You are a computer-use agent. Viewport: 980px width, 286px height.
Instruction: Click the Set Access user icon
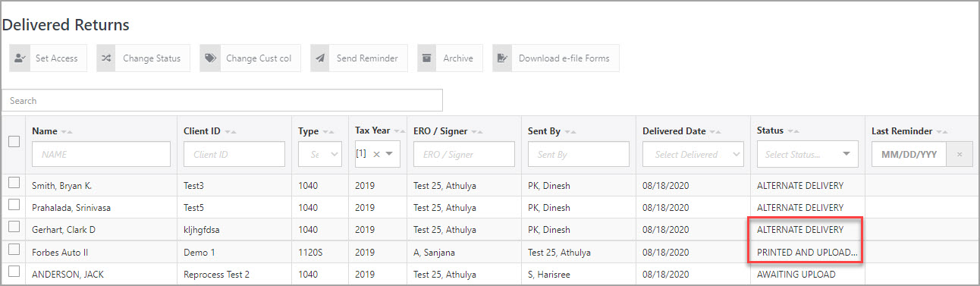20,58
